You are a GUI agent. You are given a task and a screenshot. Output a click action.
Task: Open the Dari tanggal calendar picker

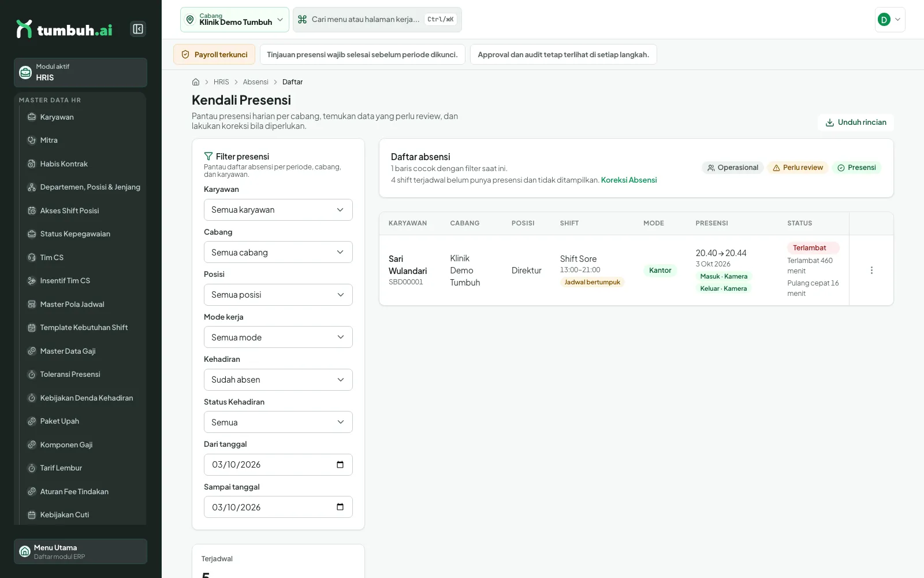click(340, 465)
